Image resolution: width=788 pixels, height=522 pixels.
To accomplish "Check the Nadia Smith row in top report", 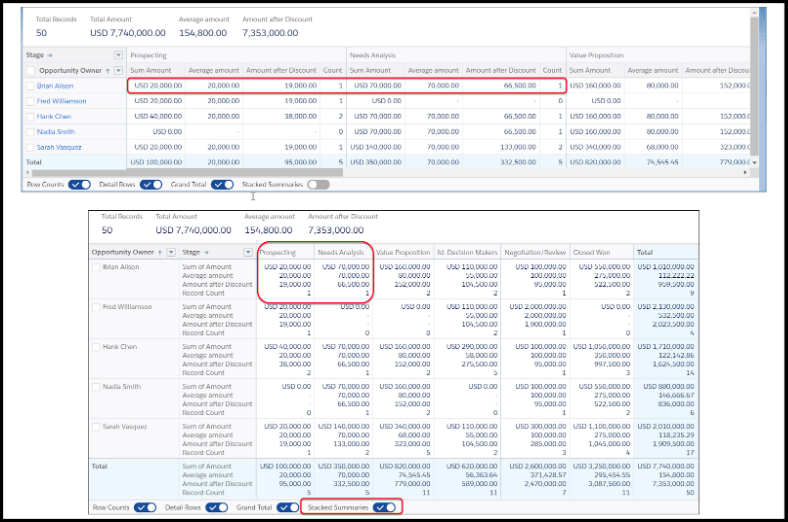I will tap(31, 132).
